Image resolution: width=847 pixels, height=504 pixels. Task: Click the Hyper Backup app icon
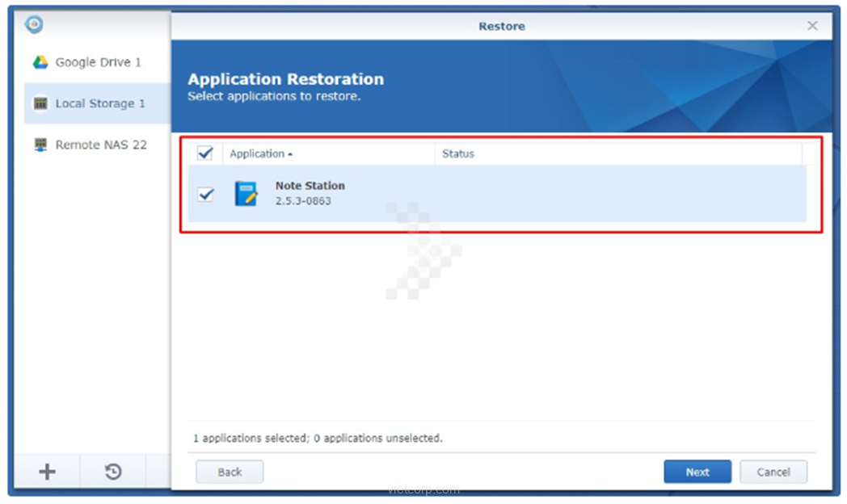[34, 25]
